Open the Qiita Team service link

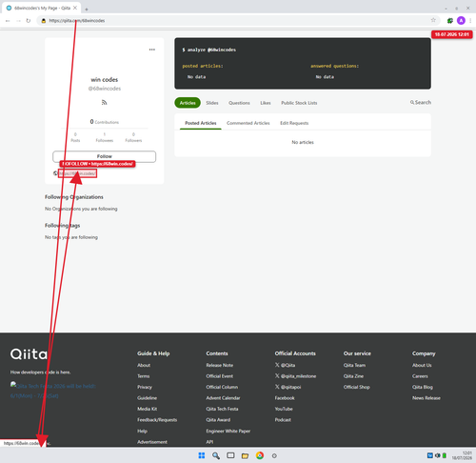[x=354, y=365]
